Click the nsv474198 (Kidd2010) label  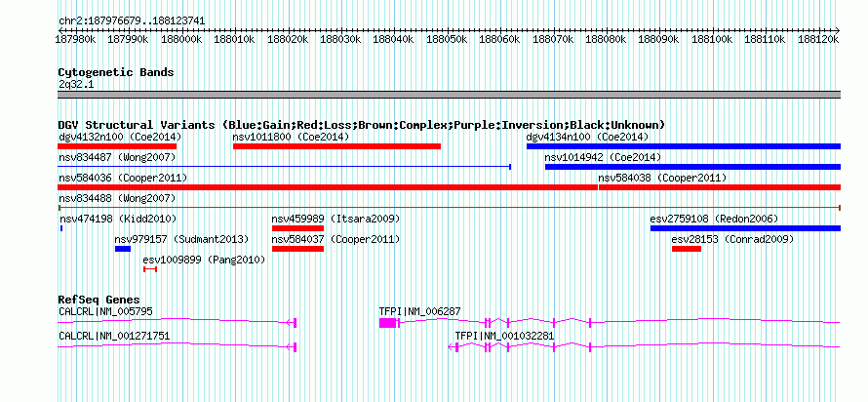click(117, 219)
